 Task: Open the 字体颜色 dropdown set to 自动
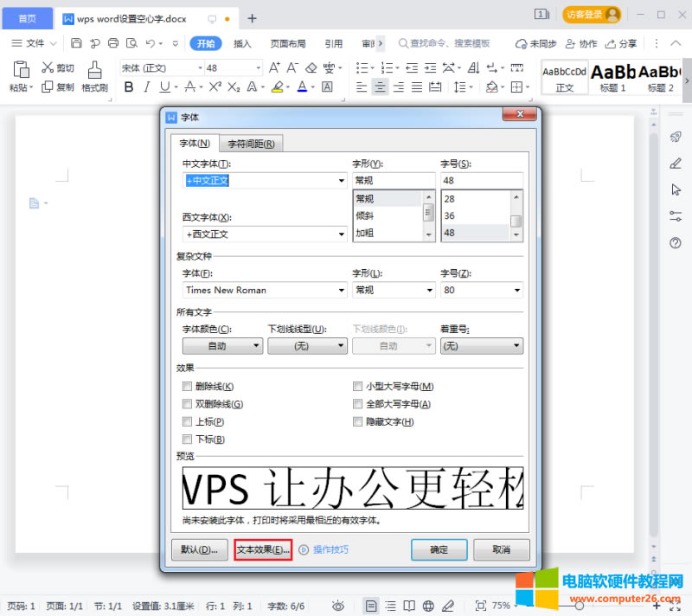[222, 346]
